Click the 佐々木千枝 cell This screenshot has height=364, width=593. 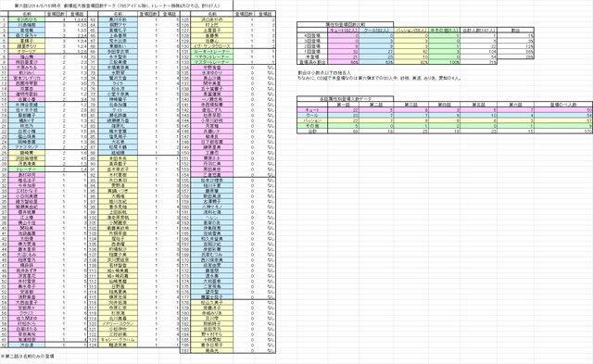[x=27, y=110]
